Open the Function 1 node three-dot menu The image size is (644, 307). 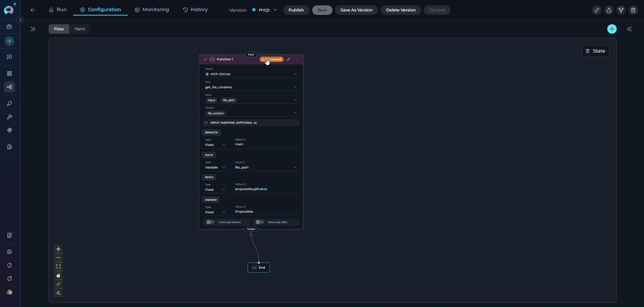(x=296, y=59)
